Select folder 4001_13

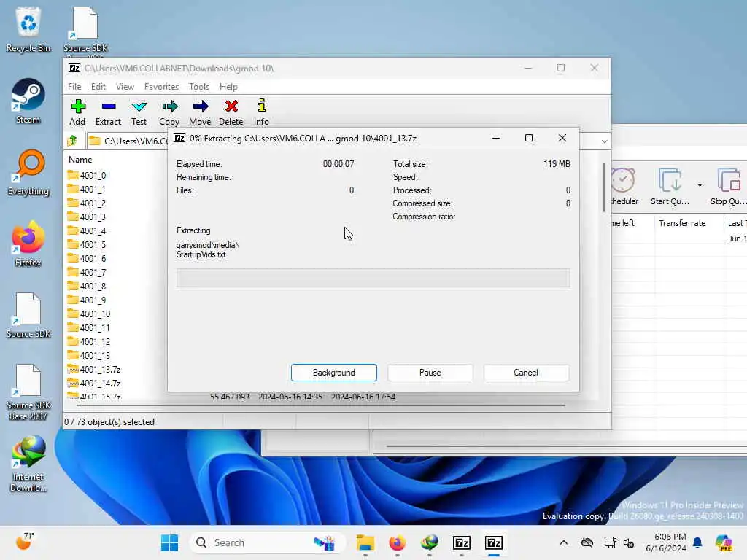(x=88, y=355)
